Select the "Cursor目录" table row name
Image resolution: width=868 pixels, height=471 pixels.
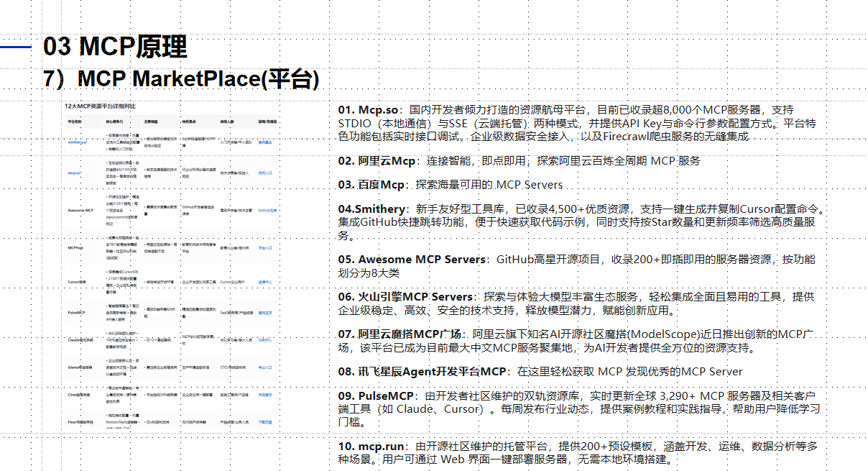[x=77, y=282]
